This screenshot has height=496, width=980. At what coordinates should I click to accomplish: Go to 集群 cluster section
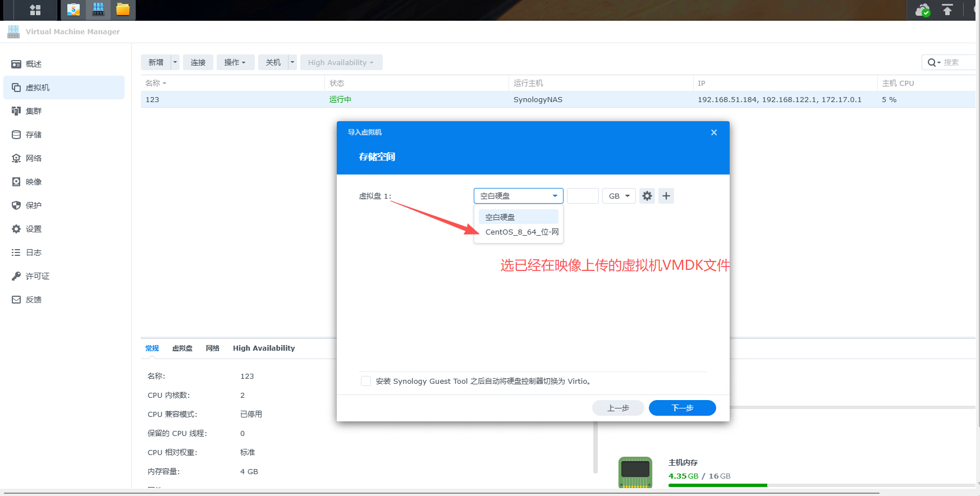tap(64, 111)
